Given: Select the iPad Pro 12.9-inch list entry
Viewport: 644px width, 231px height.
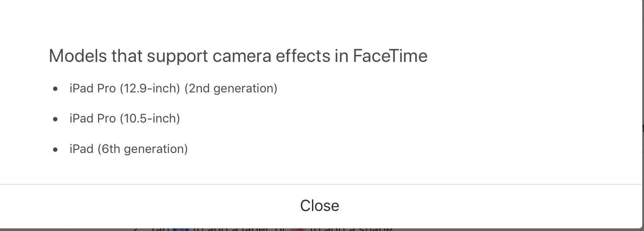Looking at the screenshot, I should click(173, 88).
